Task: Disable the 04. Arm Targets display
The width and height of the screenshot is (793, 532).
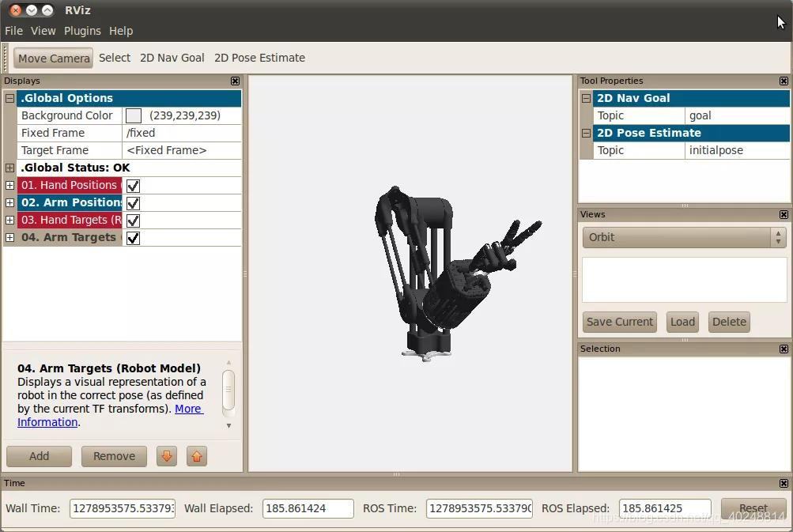Action: coord(133,238)
